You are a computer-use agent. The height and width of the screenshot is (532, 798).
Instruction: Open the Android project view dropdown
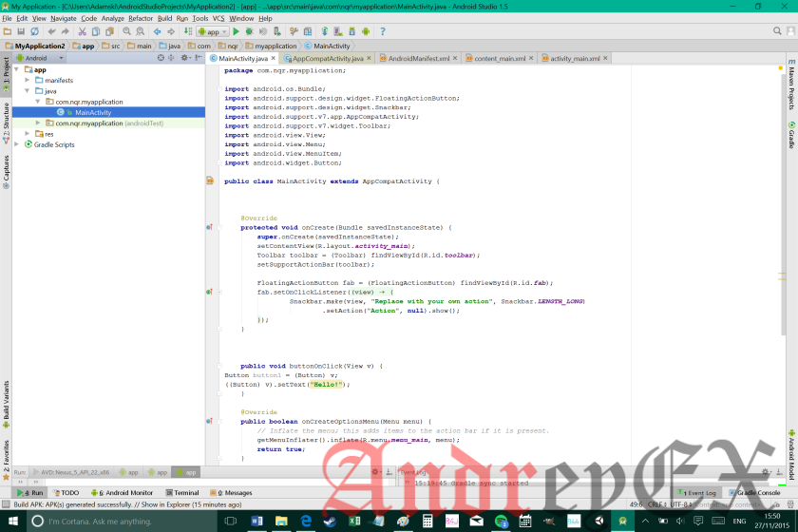(40, 58)
